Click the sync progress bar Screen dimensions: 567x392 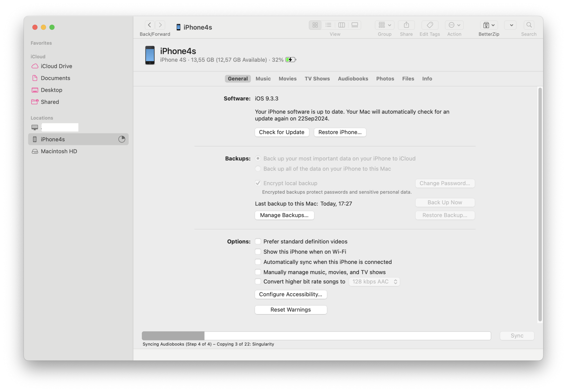pos(316,336)
